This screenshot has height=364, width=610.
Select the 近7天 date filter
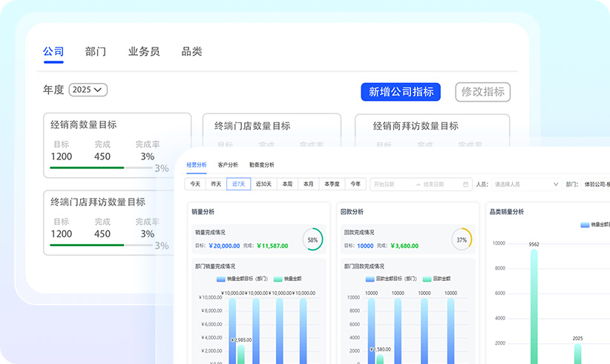pyautogui.click(x=238, y=184)
